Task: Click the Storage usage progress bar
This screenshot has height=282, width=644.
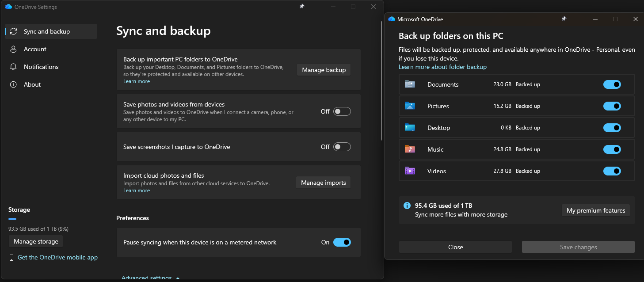Action: coord(52,219)
